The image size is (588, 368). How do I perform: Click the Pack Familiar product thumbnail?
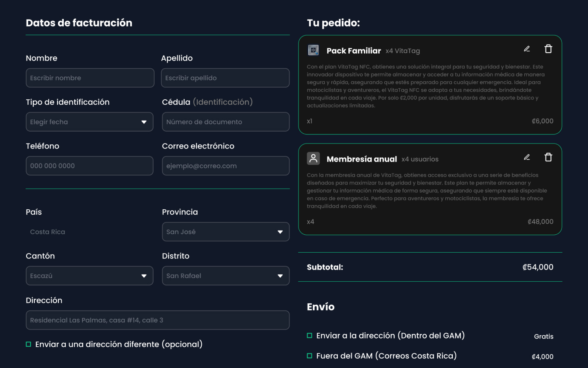[x=313, y=50]
